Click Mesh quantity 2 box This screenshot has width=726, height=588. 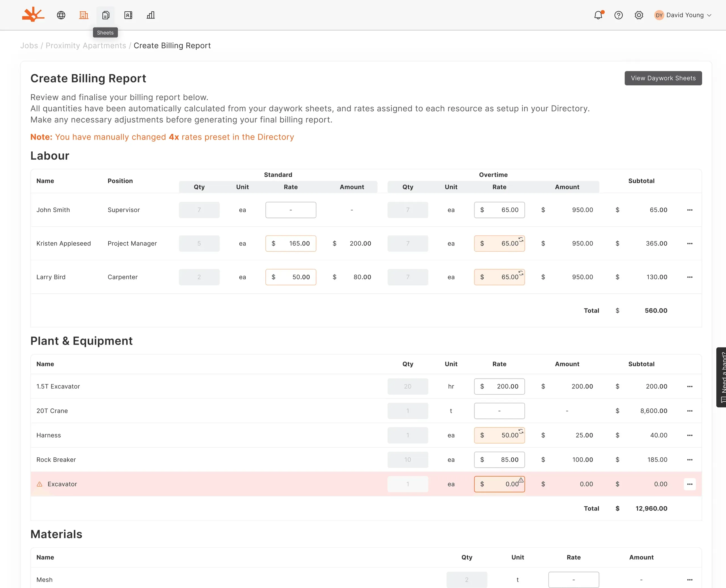pyautogui.click(x=467, y=579)
